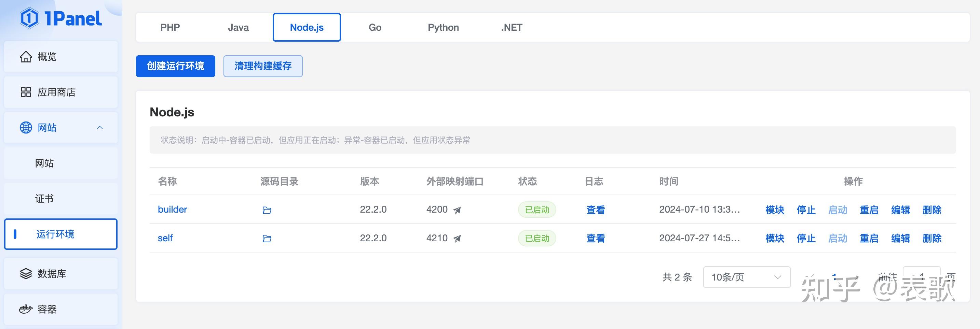Select the Node.js tab

(307, 27)
